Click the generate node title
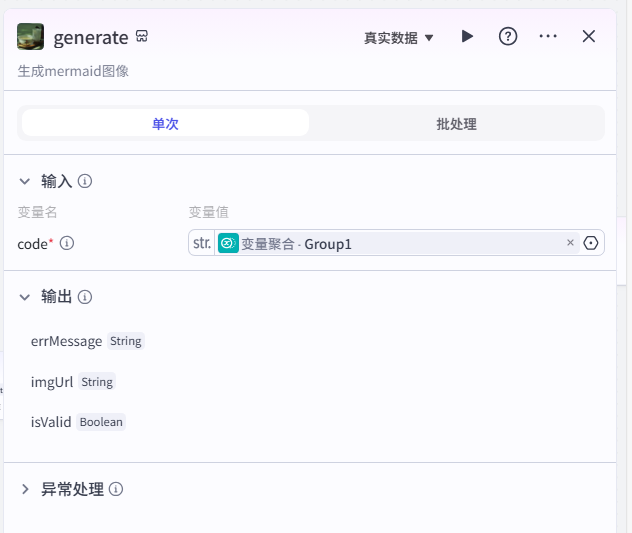 click(x=91, y=38)
